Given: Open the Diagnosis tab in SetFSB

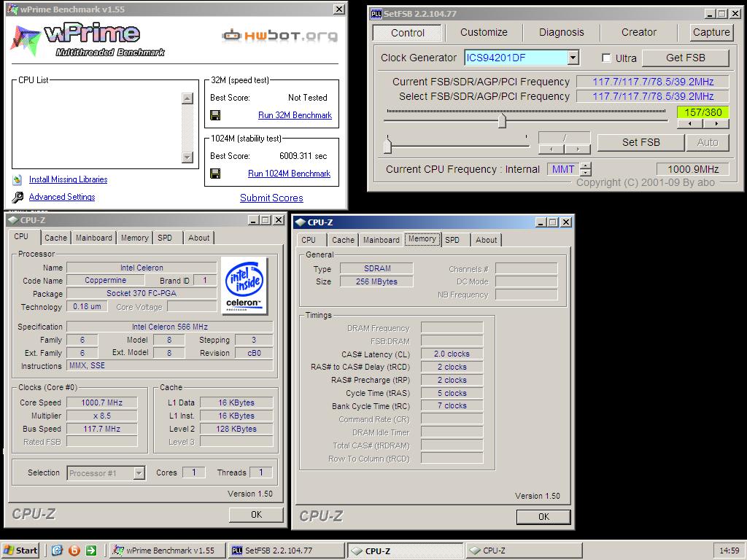Looking at the screenshot, I should (x=561, y=32).
